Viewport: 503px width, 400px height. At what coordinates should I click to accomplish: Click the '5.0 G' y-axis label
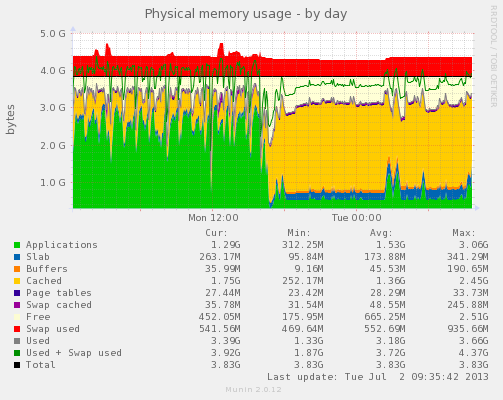pyautogui.click(x=53, y=34)
